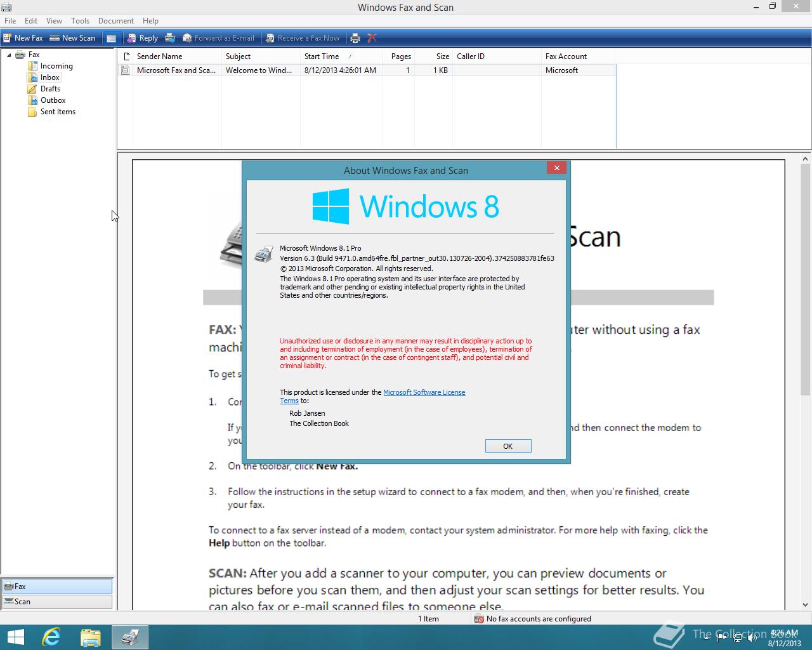
Task: Click the New Fax toolbar button
Action: (23, 38)
